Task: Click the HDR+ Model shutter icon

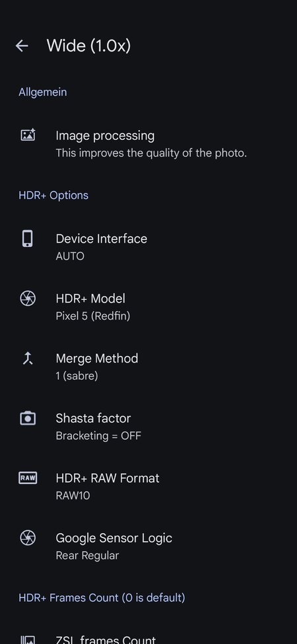Action: pos(28,299)
